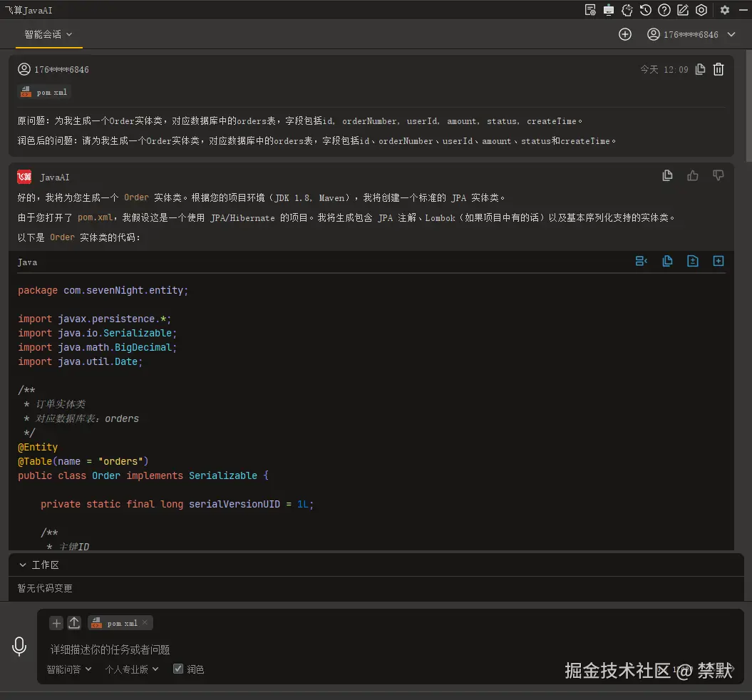
Task: Open the 智能会话 dropdown tab
Action: [x=48, y=34]
